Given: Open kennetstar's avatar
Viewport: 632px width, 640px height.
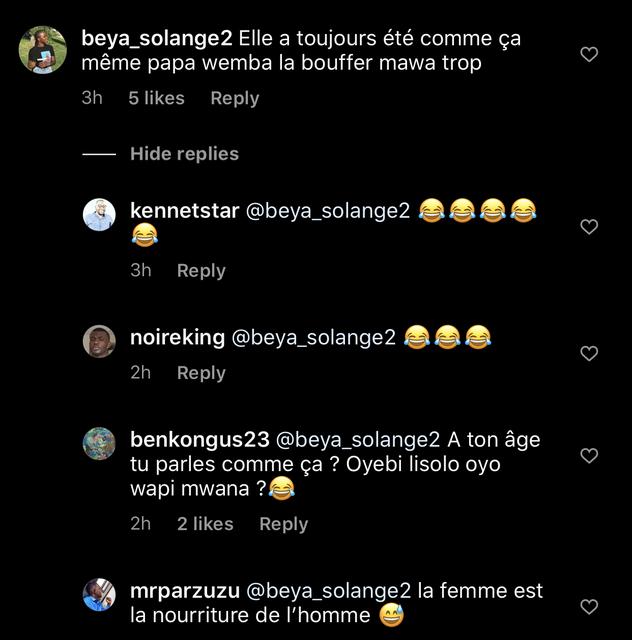Looking at the screenshot, I should point(99,215).
